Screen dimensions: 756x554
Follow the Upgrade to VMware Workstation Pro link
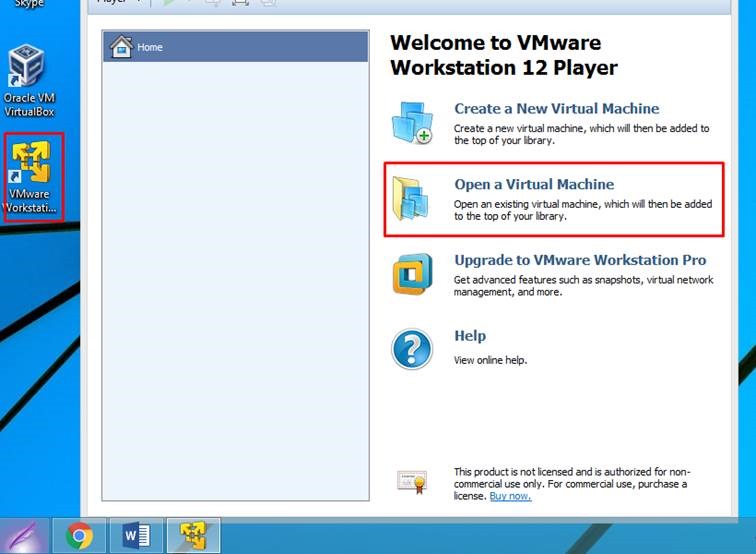tap(580, 260)
